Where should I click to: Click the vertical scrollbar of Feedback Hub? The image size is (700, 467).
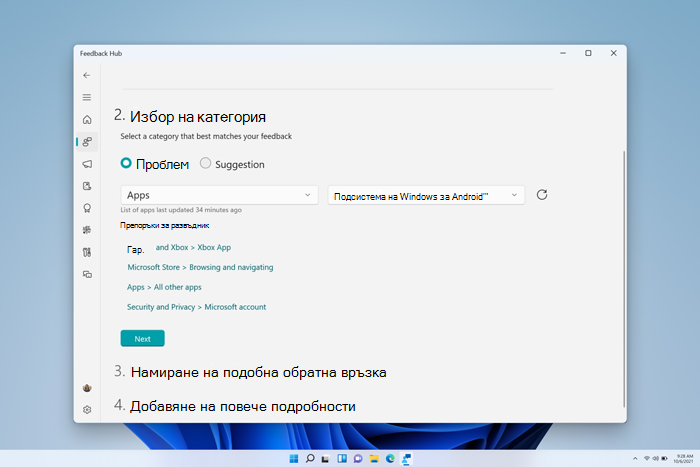tap(624, 279)
